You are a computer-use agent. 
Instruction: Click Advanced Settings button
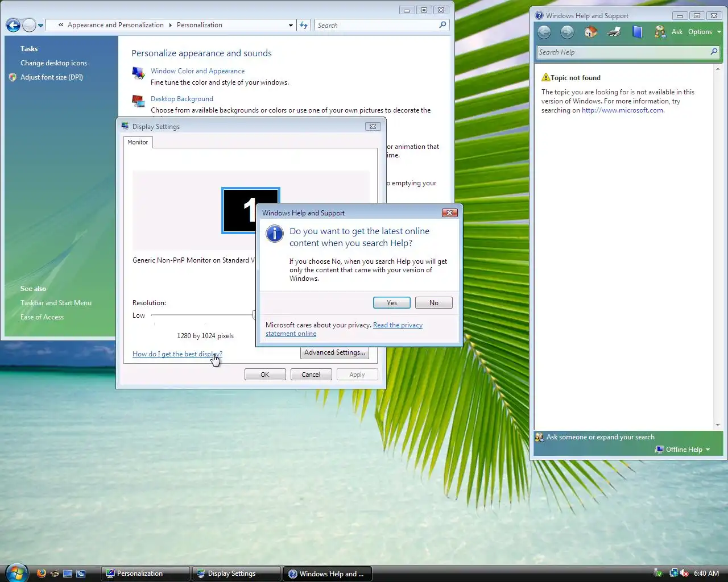click(334, 352)
